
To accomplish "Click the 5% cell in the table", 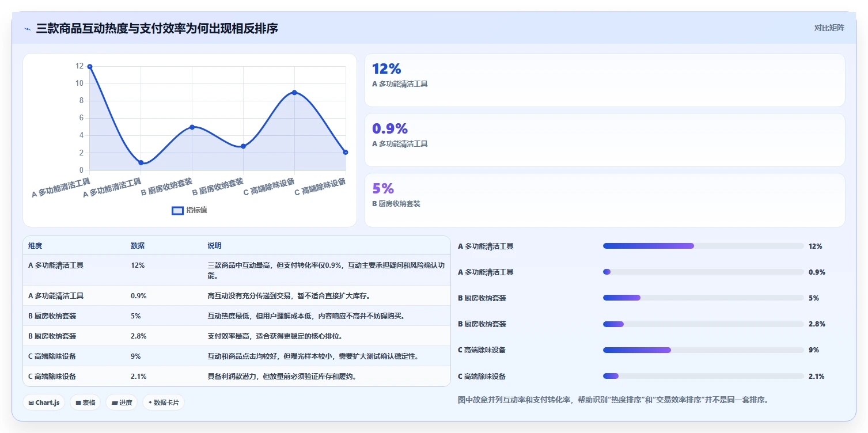I will [x=136, y=316].
